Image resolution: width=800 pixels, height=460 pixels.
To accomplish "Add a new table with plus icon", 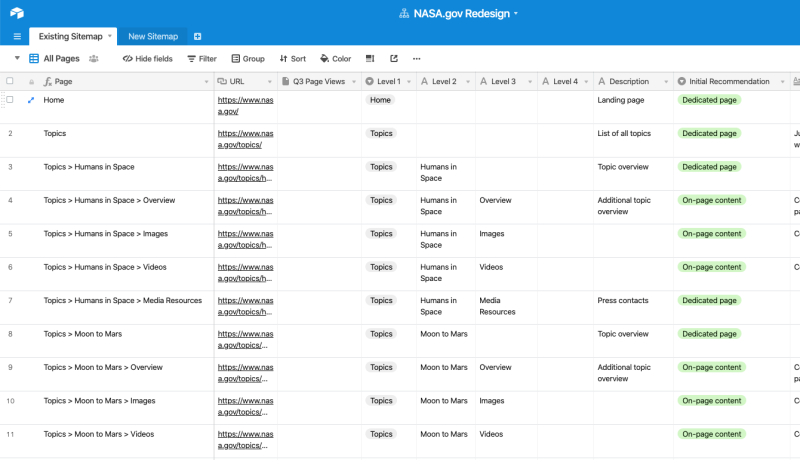I will point(197,36).
